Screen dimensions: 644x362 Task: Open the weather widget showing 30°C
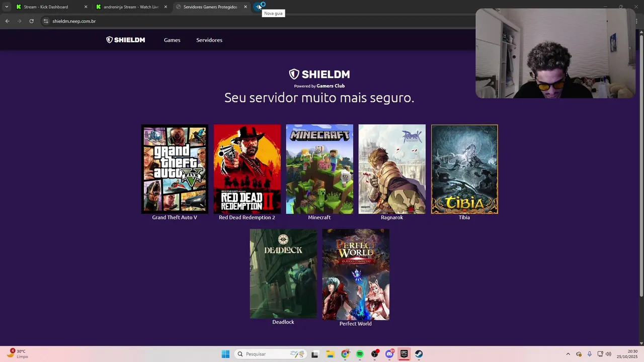(17, 354)
